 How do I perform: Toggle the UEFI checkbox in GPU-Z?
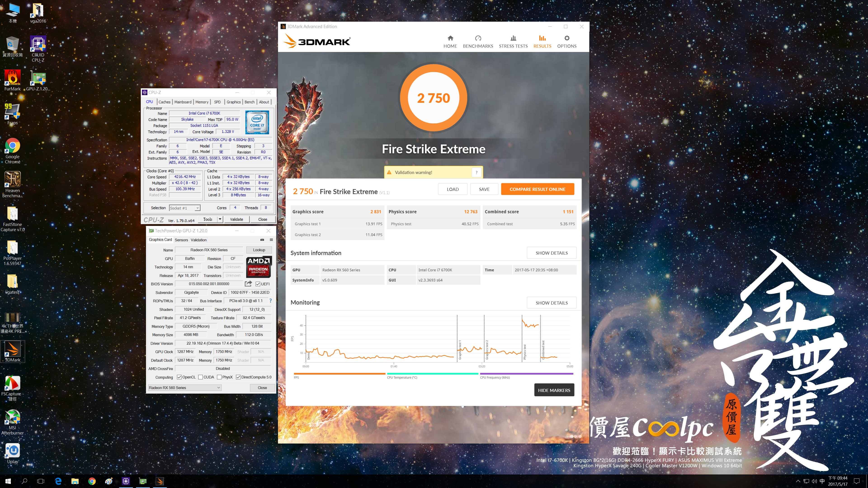pyautogui.click(x=258, y=284)
